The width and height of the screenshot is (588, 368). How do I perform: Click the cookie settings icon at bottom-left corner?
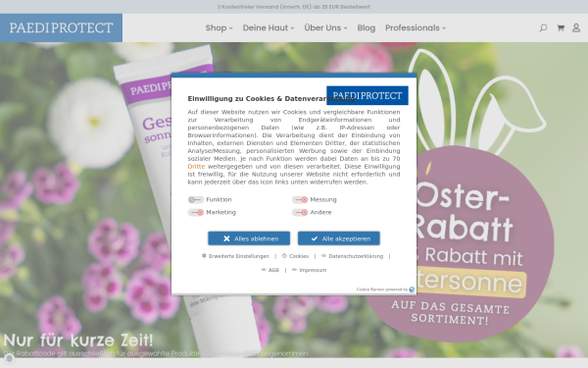coord(10,358)
